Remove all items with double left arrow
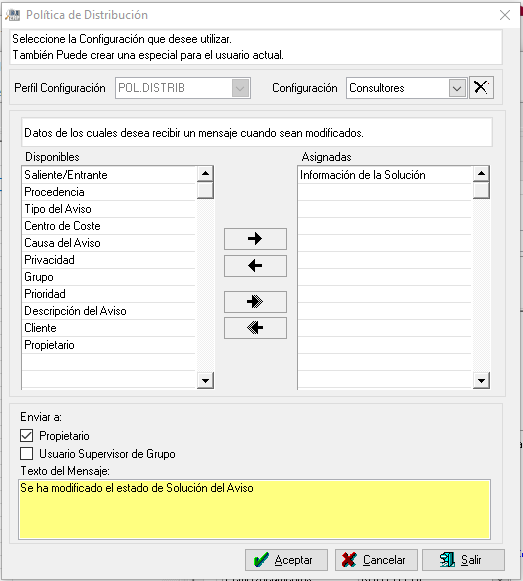 tap(255, 328)
